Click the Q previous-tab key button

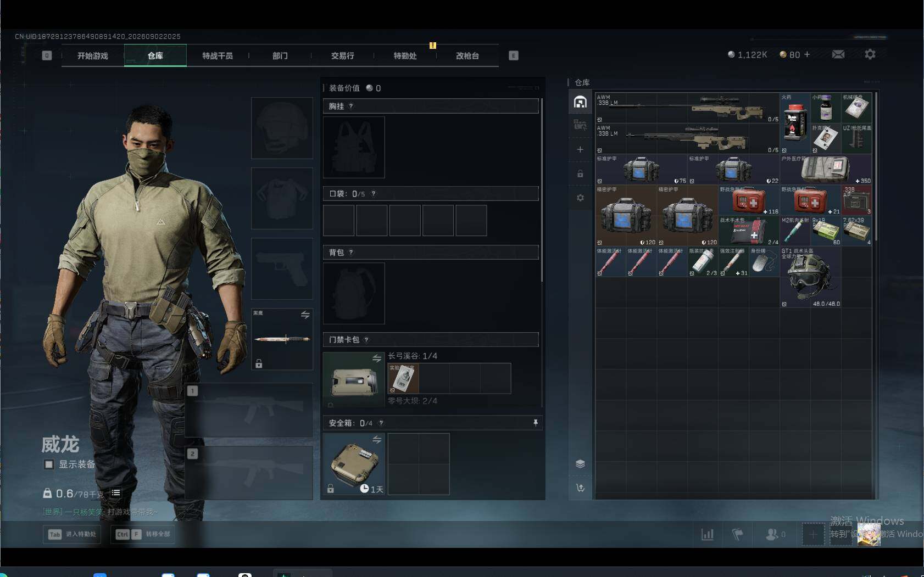tap(47, 55)
